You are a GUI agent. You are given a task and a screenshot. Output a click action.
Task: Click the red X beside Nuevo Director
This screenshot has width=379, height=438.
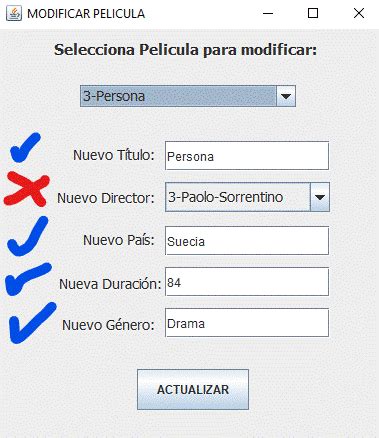tap(27, 189)
